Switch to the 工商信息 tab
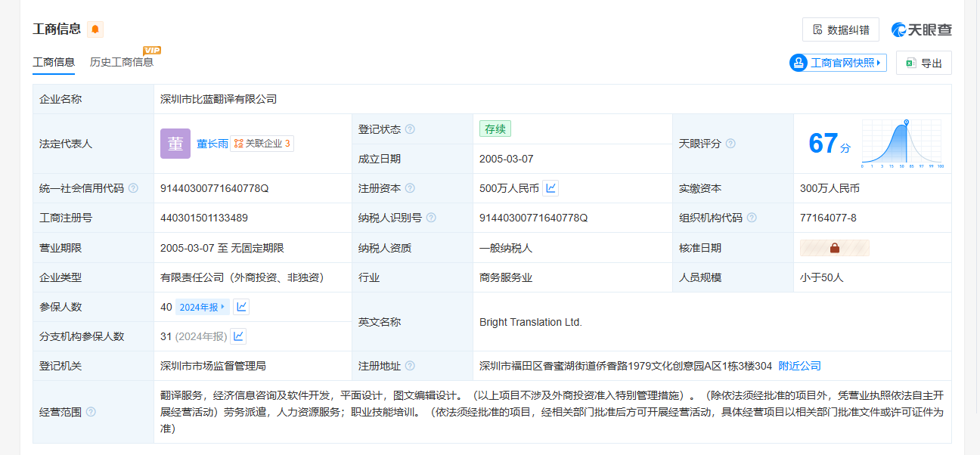The image size is (980, 455). click(x=54, y=62)
